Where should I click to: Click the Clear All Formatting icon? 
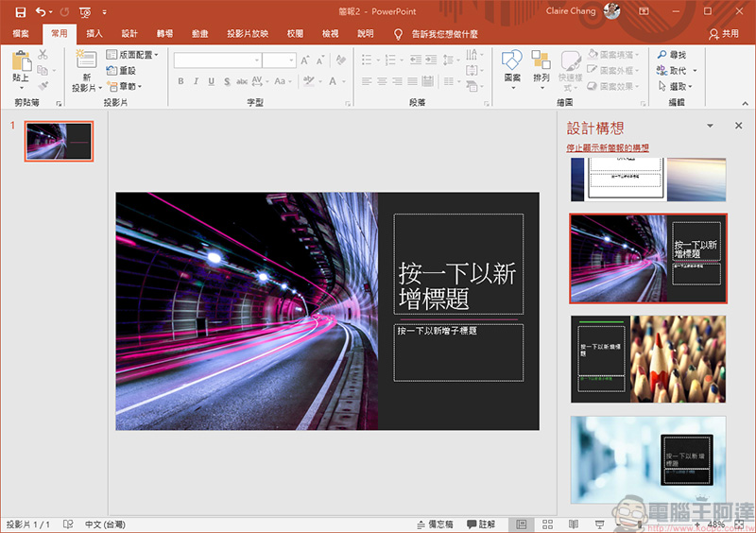[341, 60]
